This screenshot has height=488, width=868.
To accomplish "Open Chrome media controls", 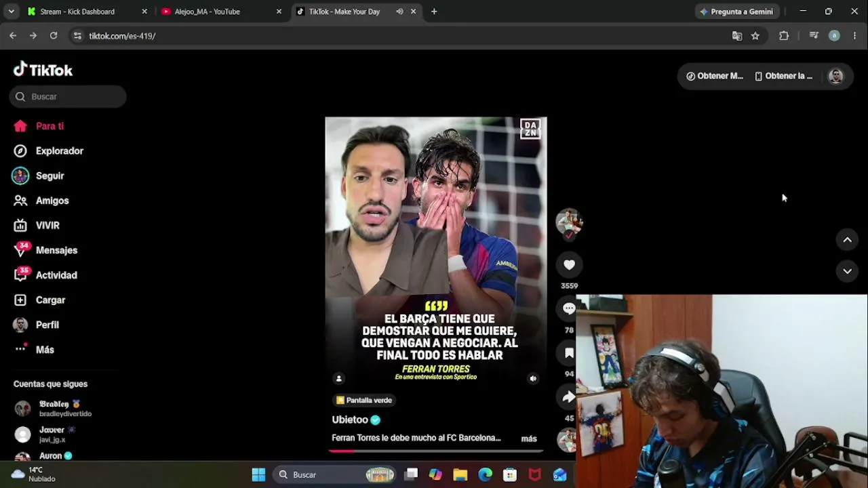I will click(x=814, y=36).
